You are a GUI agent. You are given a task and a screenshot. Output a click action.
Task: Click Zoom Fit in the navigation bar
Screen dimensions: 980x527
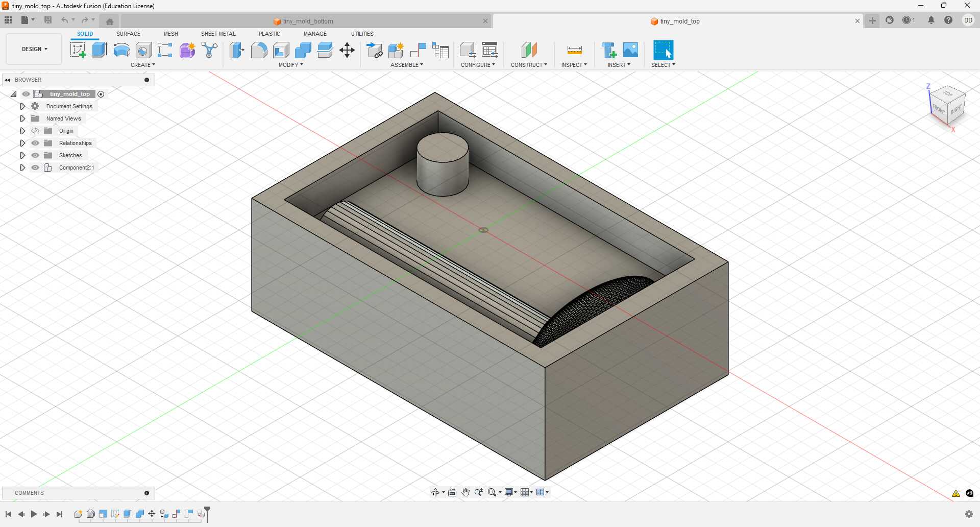492,492
